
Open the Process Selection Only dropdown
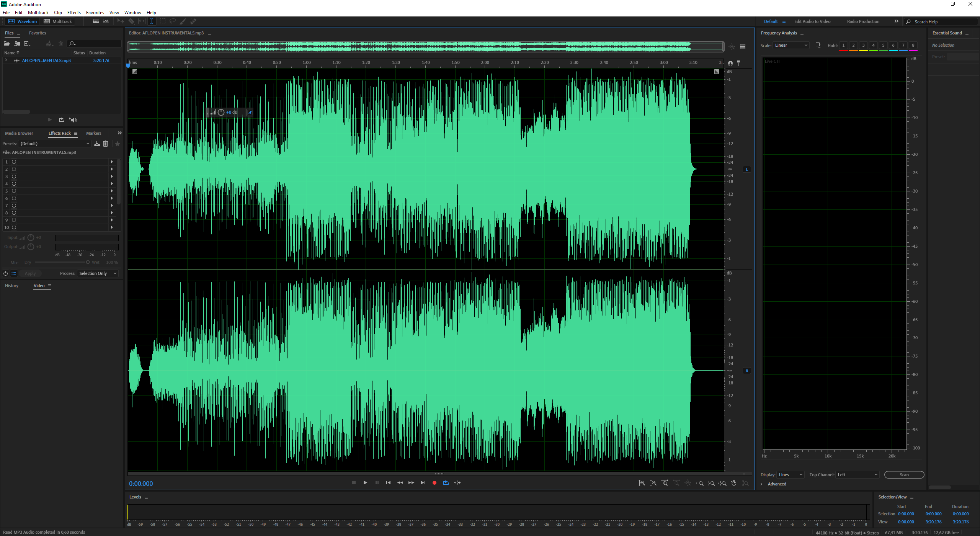[x=98, y=273]
